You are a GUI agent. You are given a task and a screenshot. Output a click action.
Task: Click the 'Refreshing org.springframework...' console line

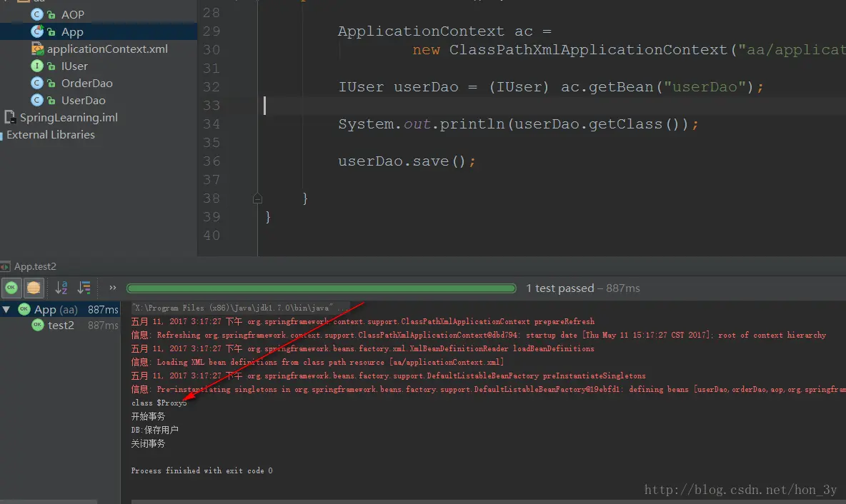[478, 335]
